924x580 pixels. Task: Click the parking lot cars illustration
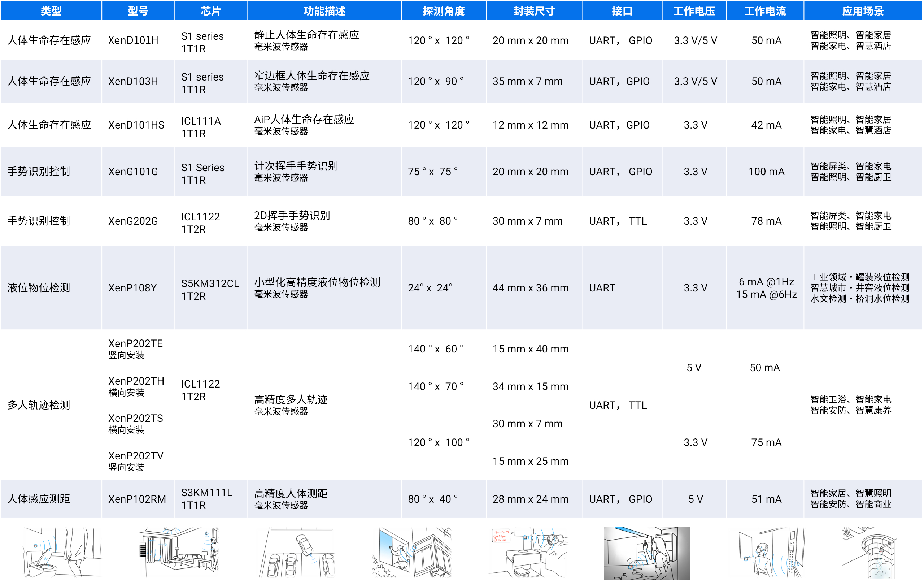pyautogui.click(x=296, y=553)
